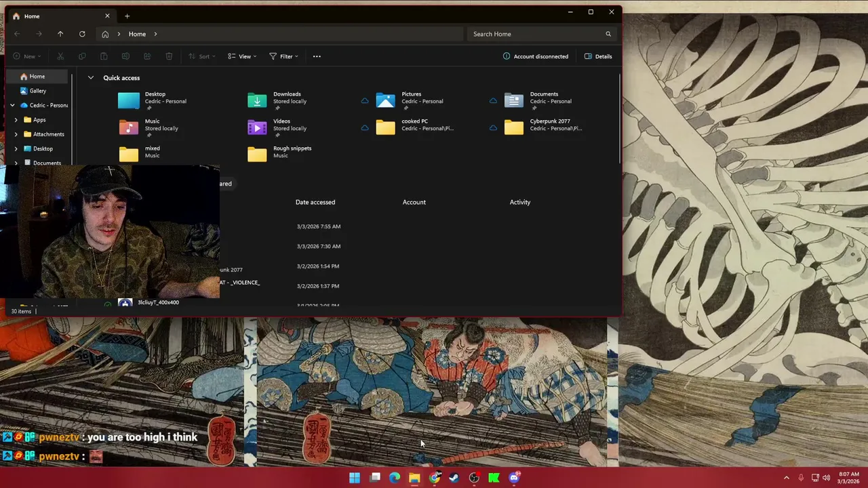The image size is (868, 488).
Task: Expand the Attachments folder in sidebar
Action: point(16,134)
